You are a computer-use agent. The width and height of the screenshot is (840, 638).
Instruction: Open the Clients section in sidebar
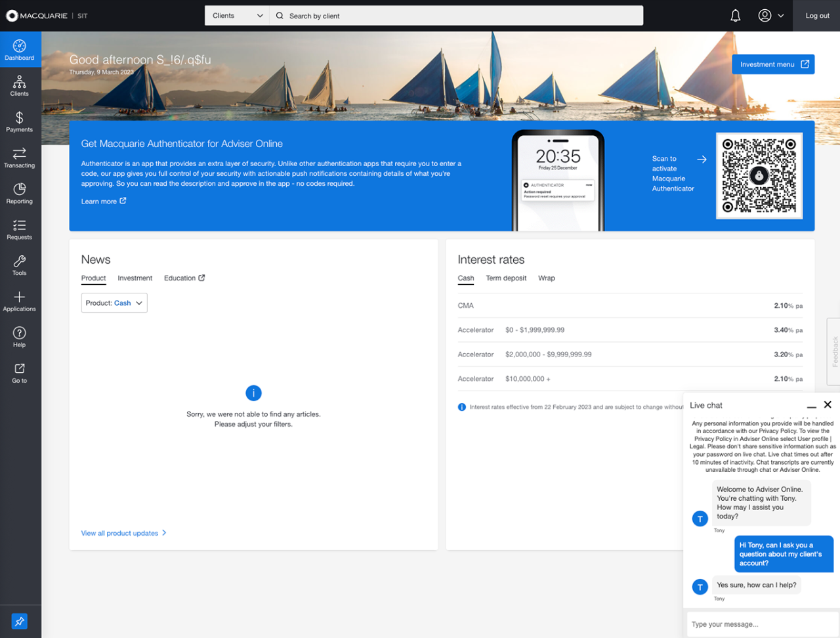(x=20, y=86)
